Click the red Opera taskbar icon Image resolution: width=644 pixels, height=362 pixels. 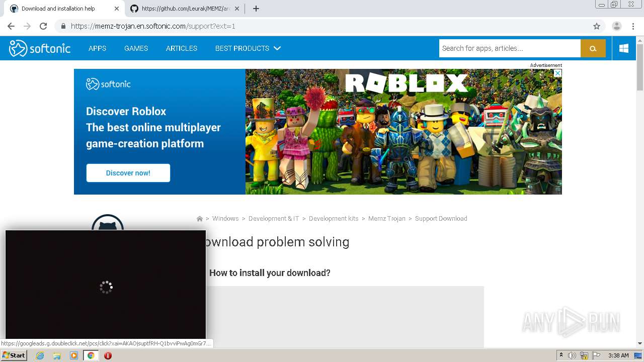[108, 355]
